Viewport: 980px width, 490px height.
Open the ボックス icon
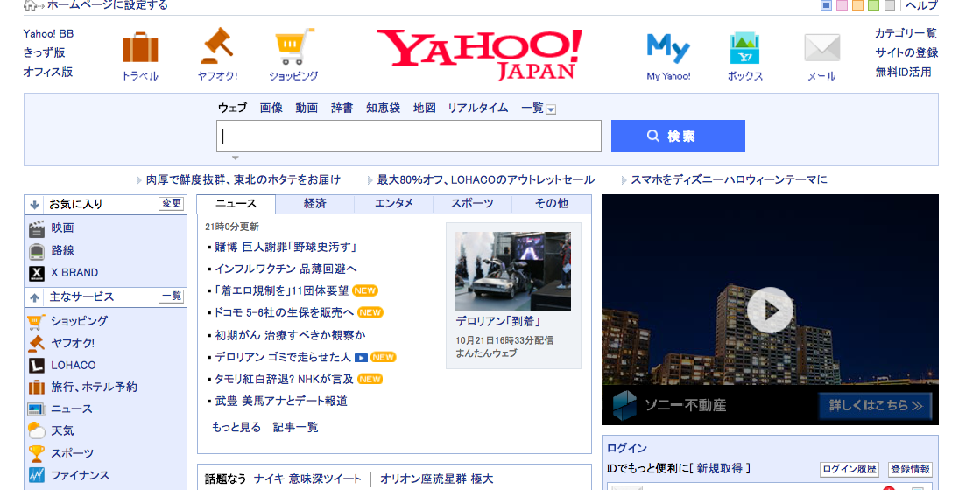pyautogui.click(x=745, y=48)
